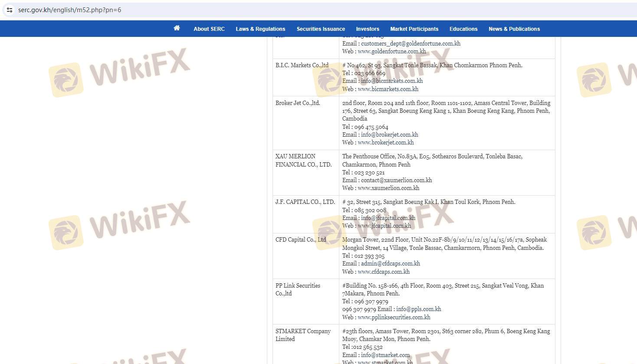Open the Securities Issuance menu
The height and width of the screenshot is (364, 637).
[321, 29]
